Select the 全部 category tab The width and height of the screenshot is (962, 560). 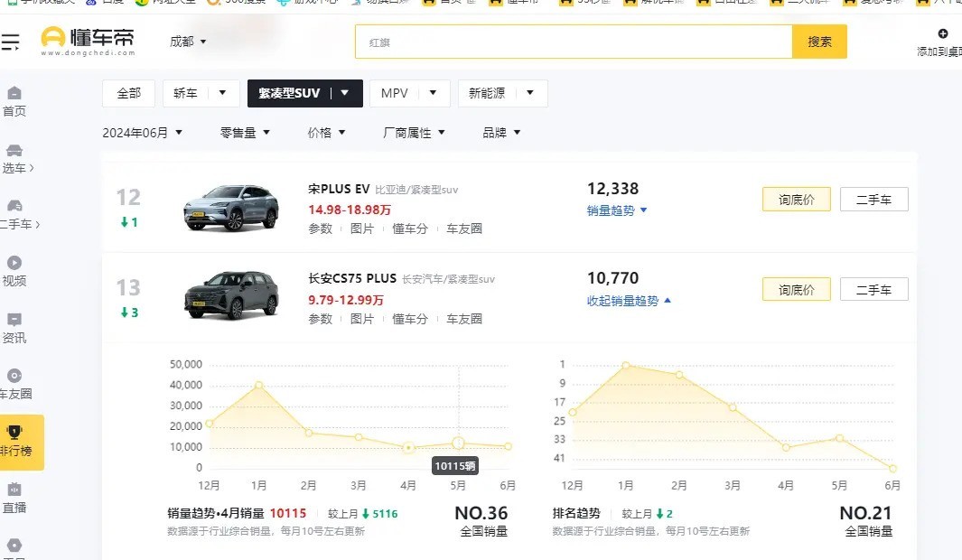point(129,93)
